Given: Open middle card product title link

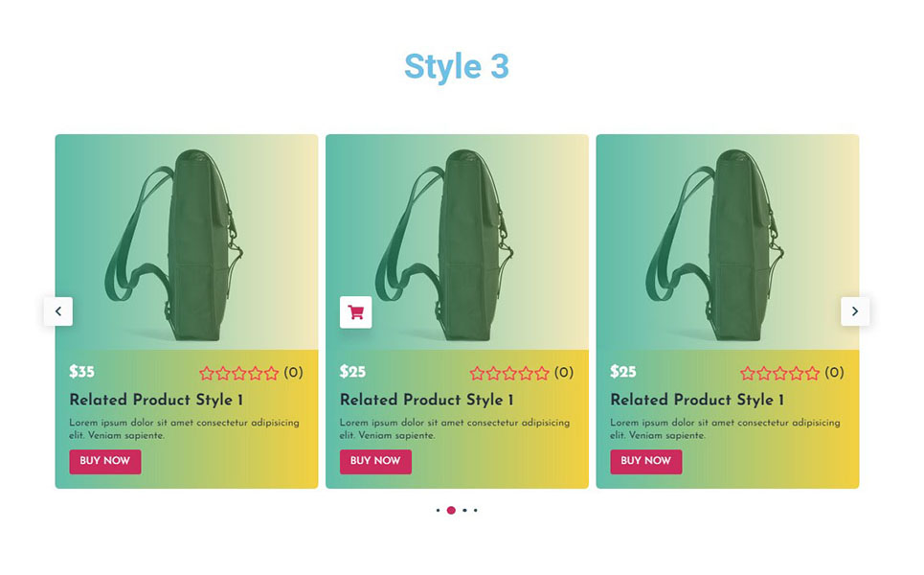Looking at the screenshot, I should point(427,400).
